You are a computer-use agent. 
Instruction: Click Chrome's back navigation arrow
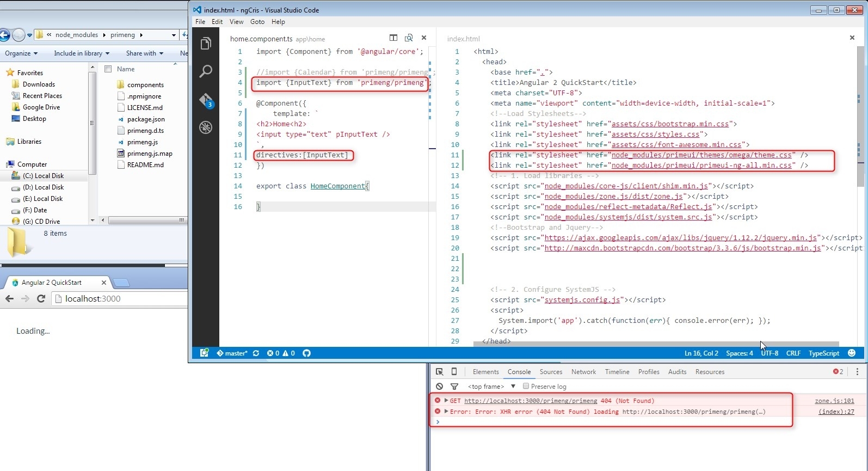(9, 298)
